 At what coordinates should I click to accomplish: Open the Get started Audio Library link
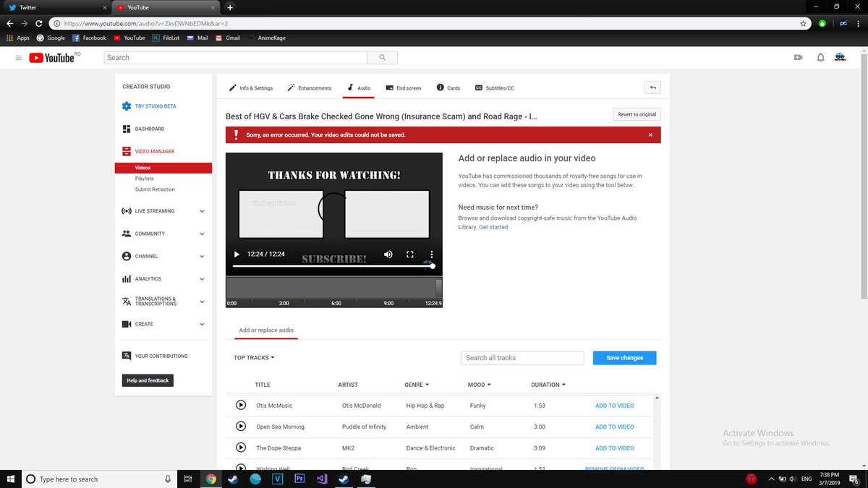click(493, 227)
